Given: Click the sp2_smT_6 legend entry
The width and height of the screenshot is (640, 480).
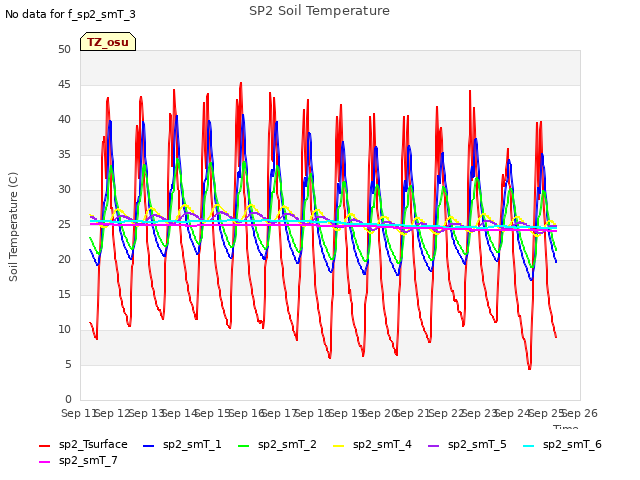Looking at the screenshot, I should [562, 444].
